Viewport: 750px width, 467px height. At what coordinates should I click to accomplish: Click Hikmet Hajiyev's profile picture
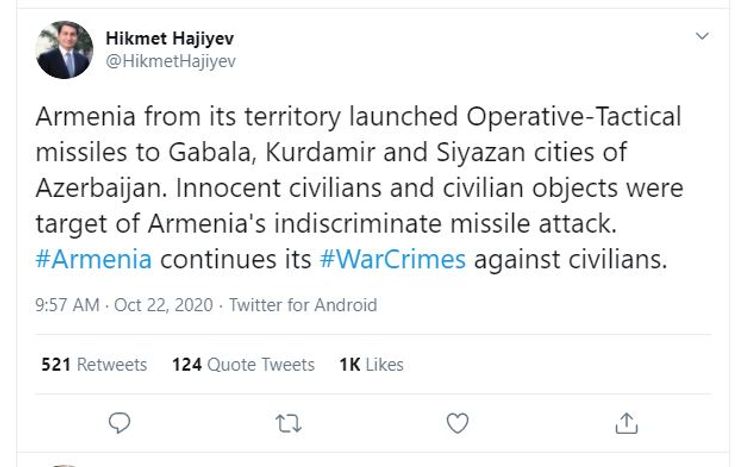[65, 50]
